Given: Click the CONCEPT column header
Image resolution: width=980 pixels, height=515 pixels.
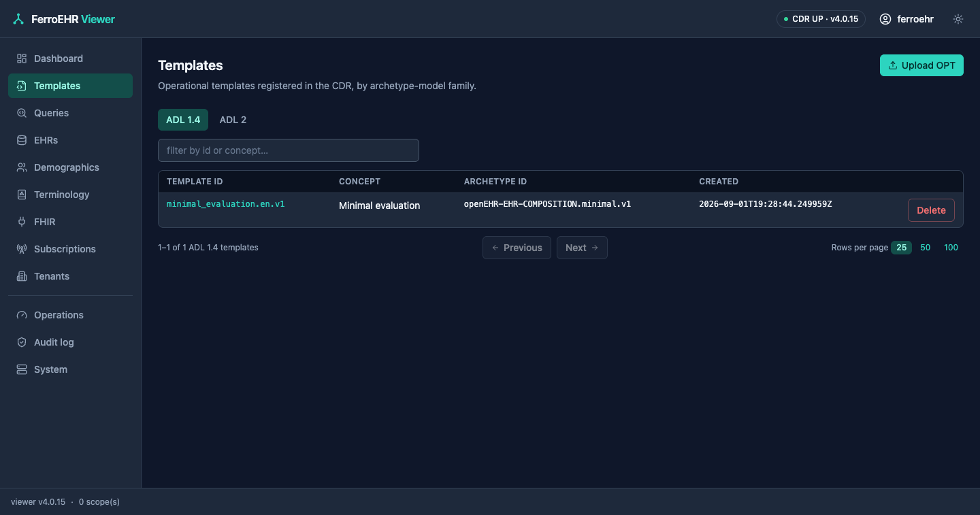Looking at the screenshot, I should tap(359, 182).
